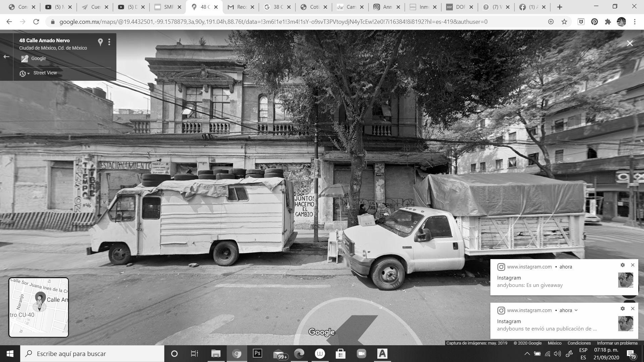Click the location pin icon in address panel
644x362 pixels.
[100, 42]
